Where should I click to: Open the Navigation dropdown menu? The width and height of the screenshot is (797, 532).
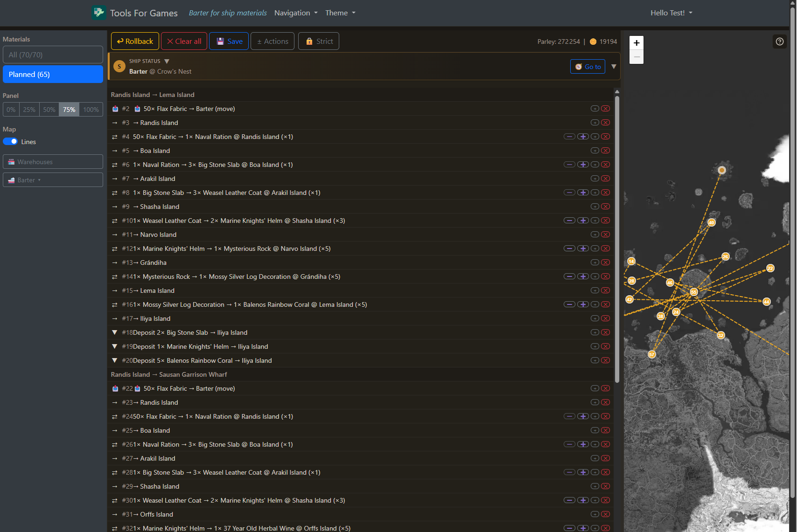coord(296,13)
